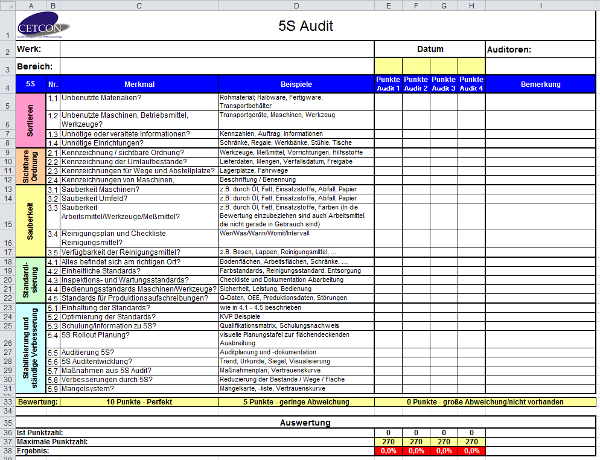The width and height of the screenshot is (600, 460).
Task: Select column D header
Action: tap(295, 4)
